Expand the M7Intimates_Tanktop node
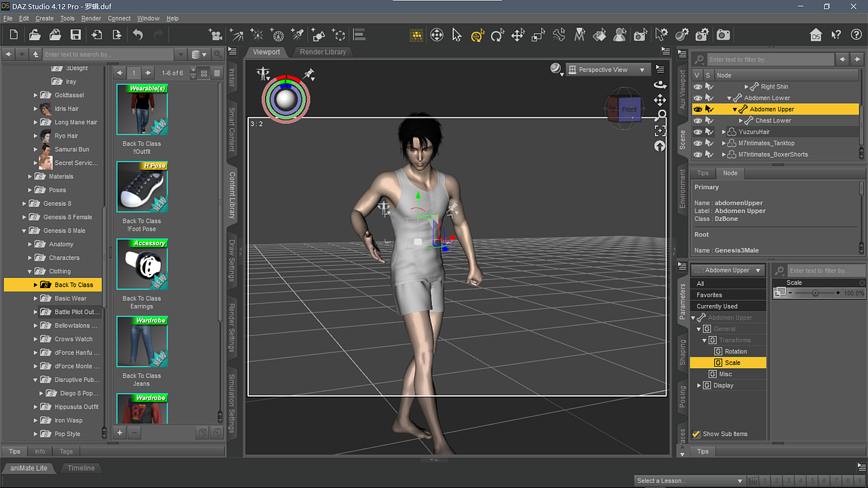 (724, 143)
